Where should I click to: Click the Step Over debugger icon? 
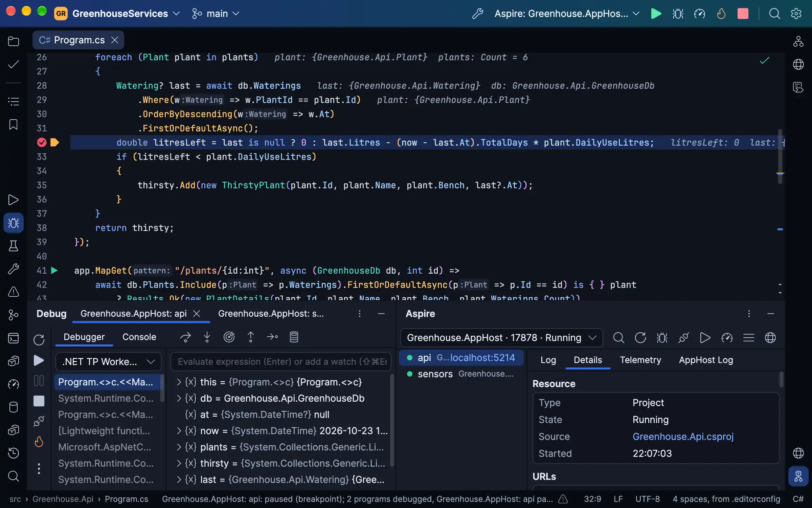(185, 337)
